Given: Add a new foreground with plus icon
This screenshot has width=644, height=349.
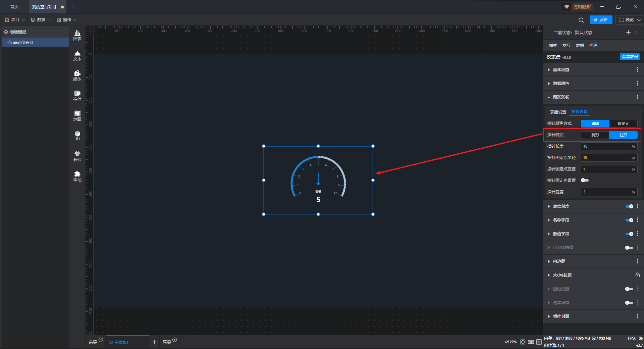Looking at the screenshot, I should tap(101, 340).
